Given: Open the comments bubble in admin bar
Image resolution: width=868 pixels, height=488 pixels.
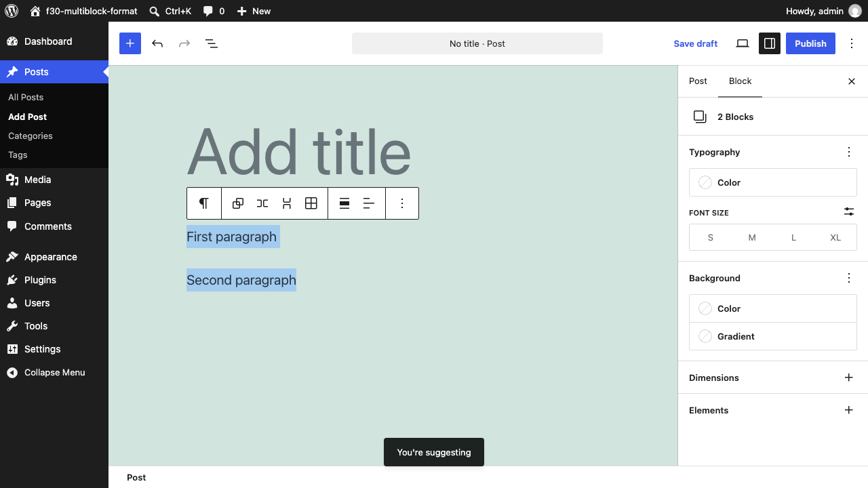Looking at the screenshot, I should click(x=214, y=11).
